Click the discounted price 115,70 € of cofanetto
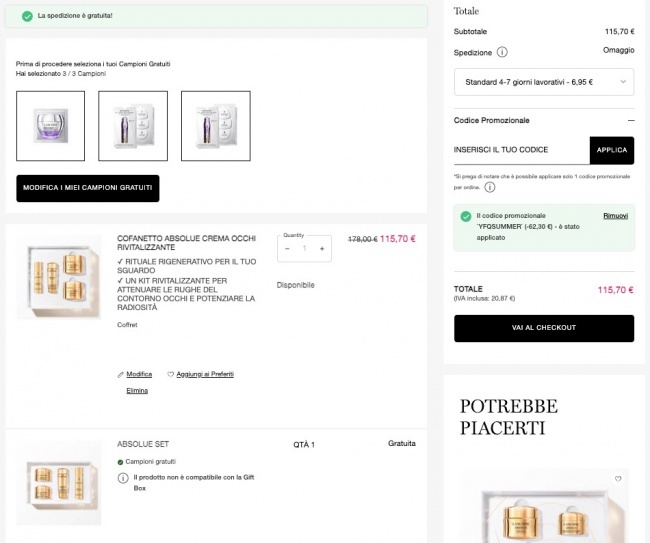 click(398, 239)
